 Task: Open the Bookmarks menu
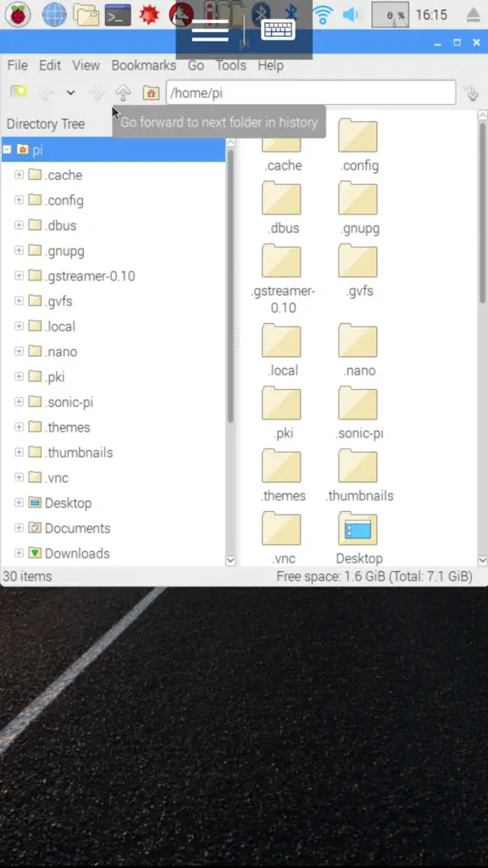144,65
